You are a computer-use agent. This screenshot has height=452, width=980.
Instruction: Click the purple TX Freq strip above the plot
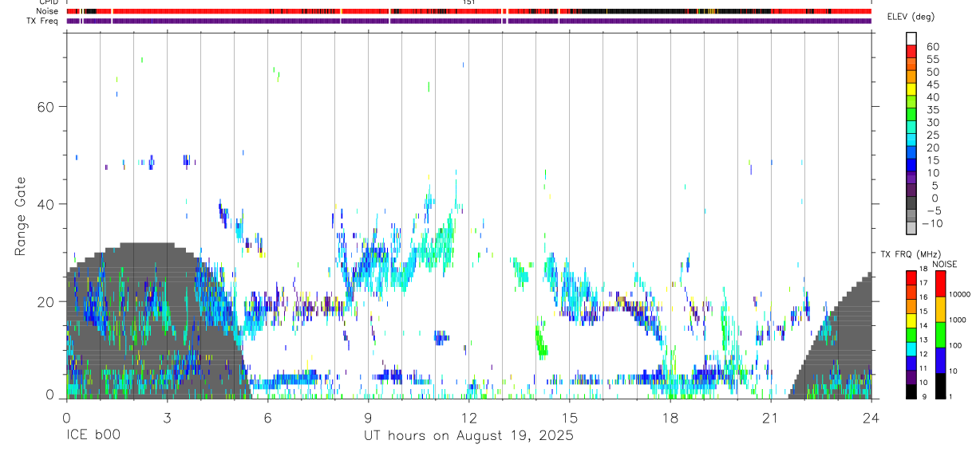point(468,21)
